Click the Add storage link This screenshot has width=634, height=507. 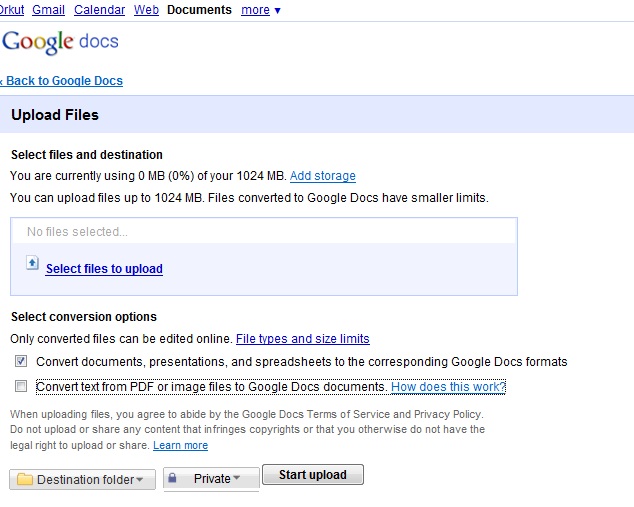click(323, 176)
